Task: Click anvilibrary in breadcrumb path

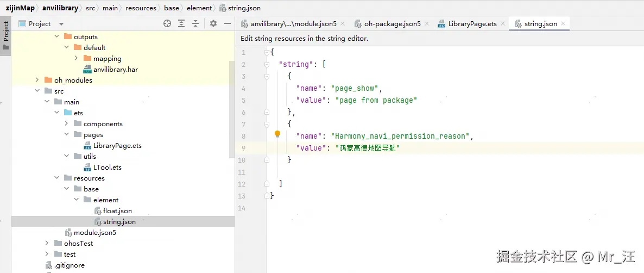Action: 60,8
